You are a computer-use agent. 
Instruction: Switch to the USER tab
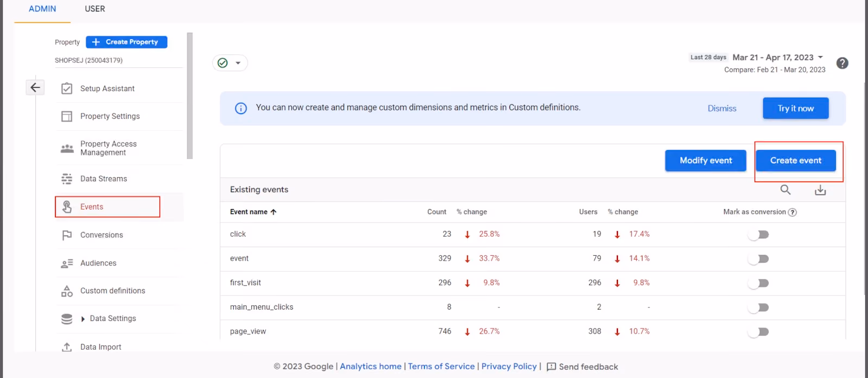(95, 9)
